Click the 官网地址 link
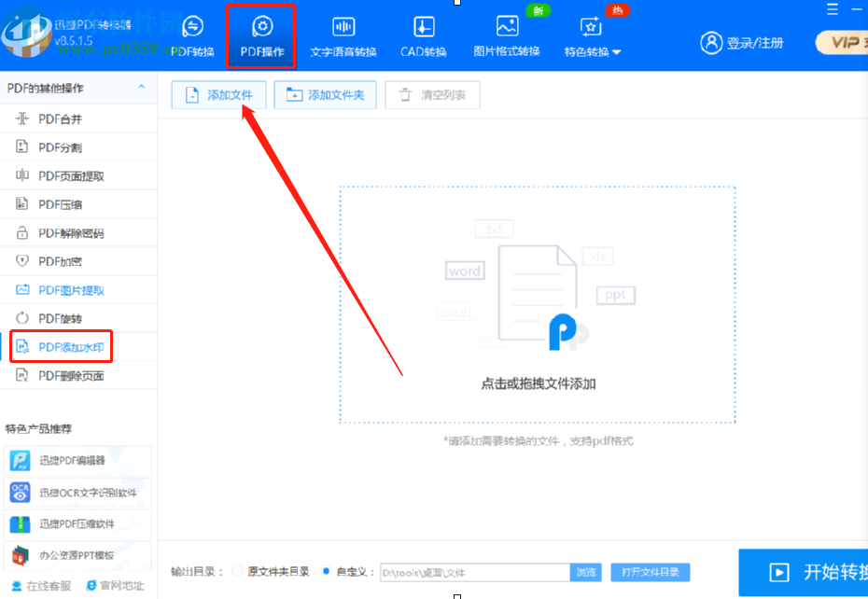868x599 pixels. tap(115, 586)
